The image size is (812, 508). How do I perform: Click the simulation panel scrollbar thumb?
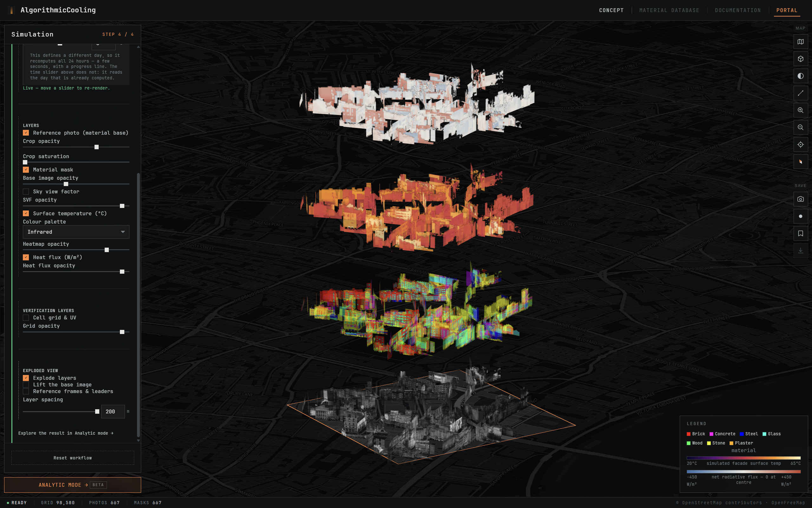click(138, 305)
